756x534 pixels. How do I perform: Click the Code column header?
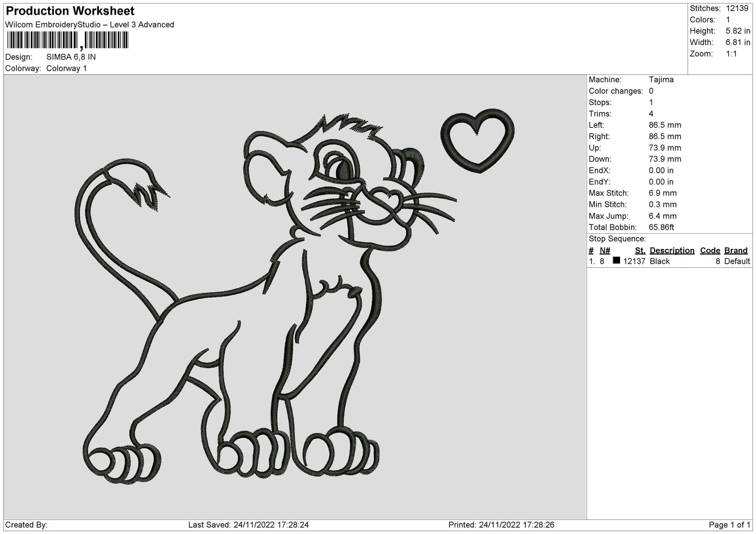pyautogui.click(x=710, y=251)
